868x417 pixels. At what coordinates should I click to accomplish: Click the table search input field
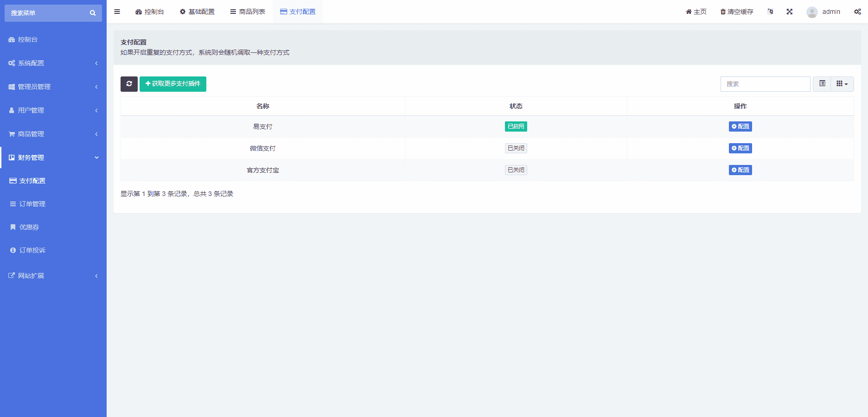click(765, 84)
